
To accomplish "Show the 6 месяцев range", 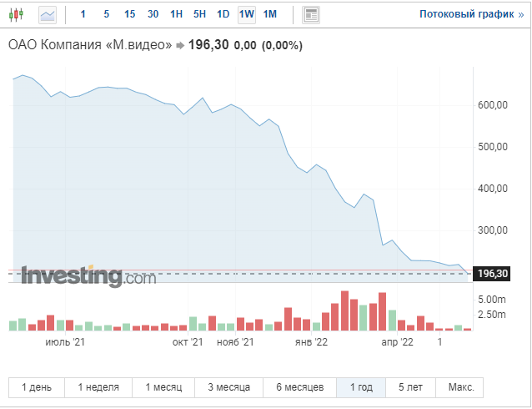I will click(300, 387).
